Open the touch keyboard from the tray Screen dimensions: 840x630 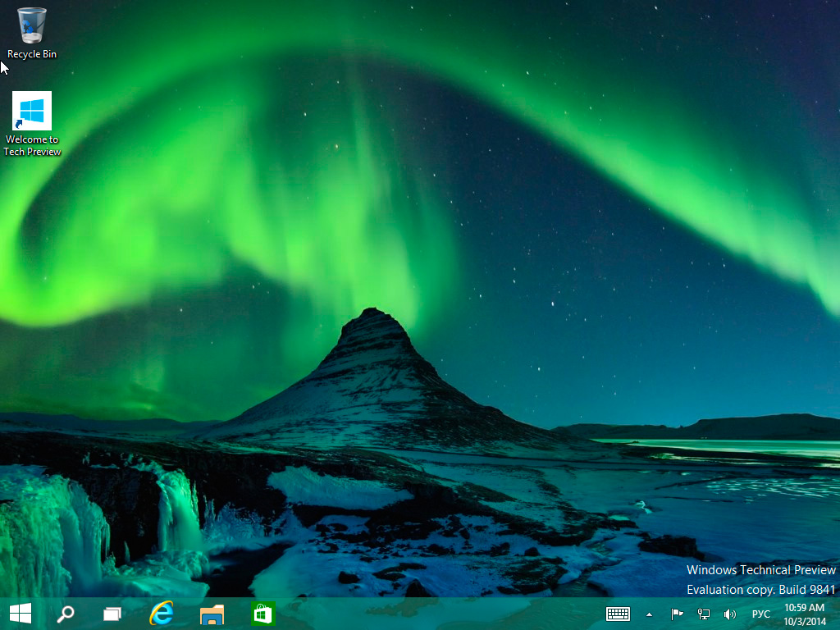618,614
